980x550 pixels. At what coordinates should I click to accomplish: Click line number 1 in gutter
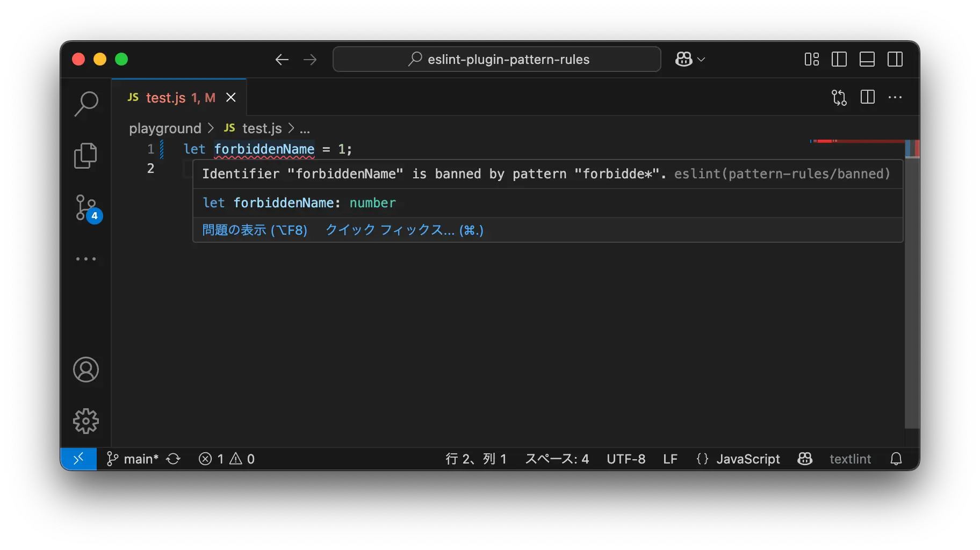(150, 149)
